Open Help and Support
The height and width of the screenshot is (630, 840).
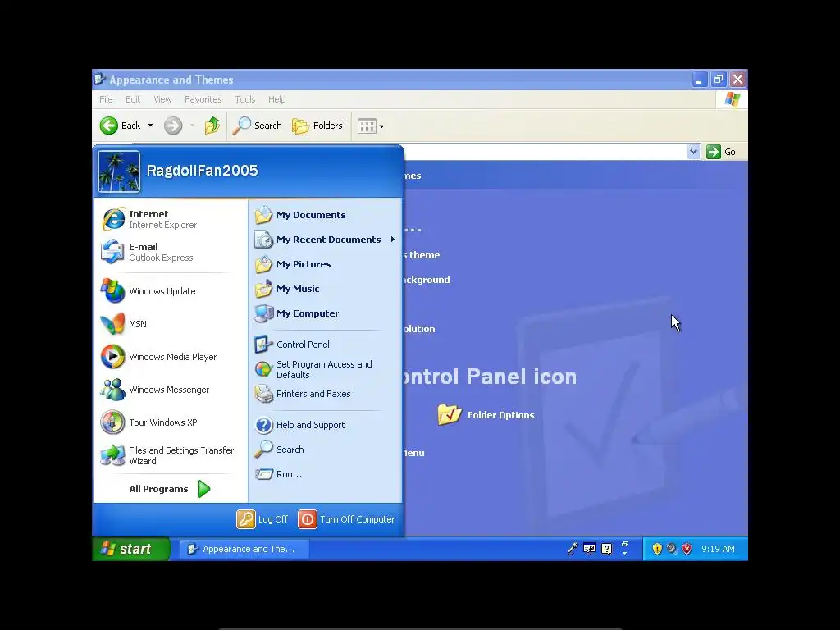(x=325, y=425)
